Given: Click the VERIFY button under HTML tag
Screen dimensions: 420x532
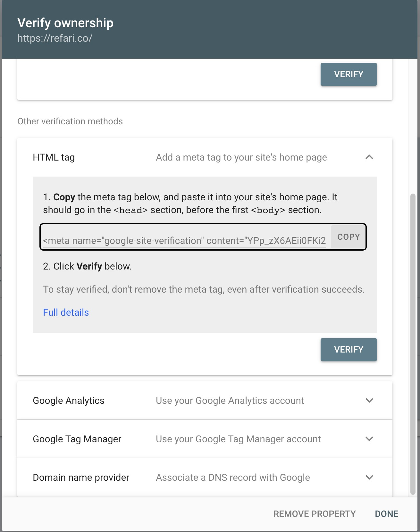Looking at the screenshot, I should click(x=349, y=350).
